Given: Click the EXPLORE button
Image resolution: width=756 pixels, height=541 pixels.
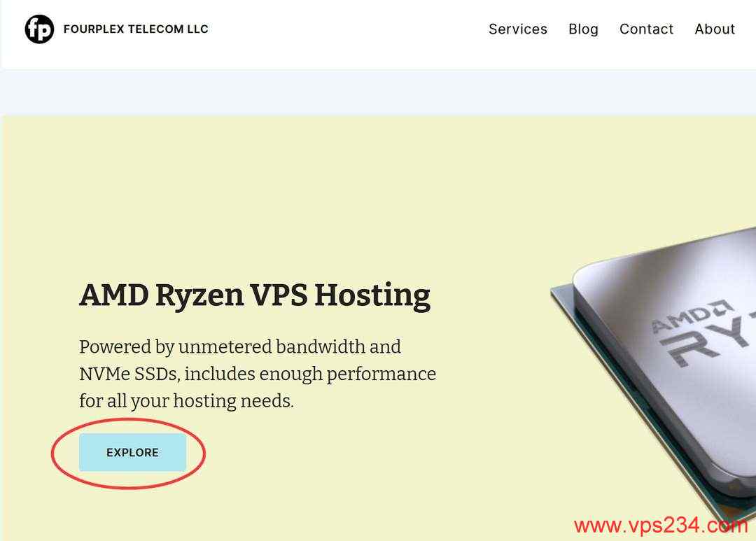Looking at the screenshot, I should 132,452.
